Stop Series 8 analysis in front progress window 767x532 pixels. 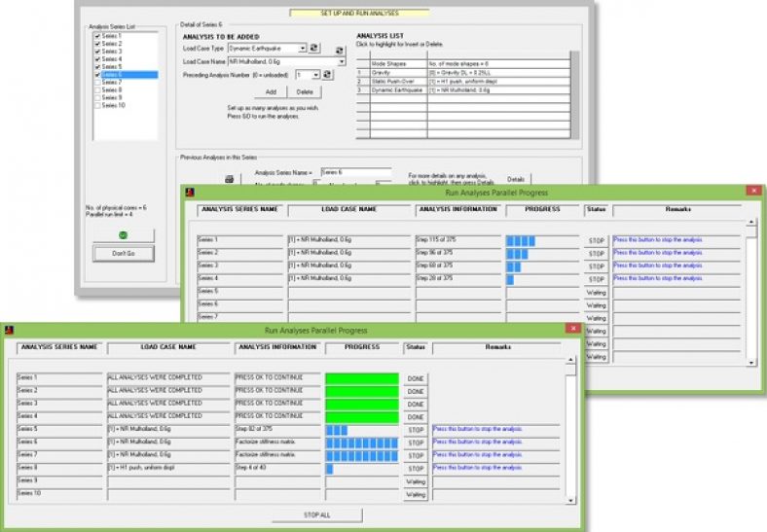coord(416,469)
